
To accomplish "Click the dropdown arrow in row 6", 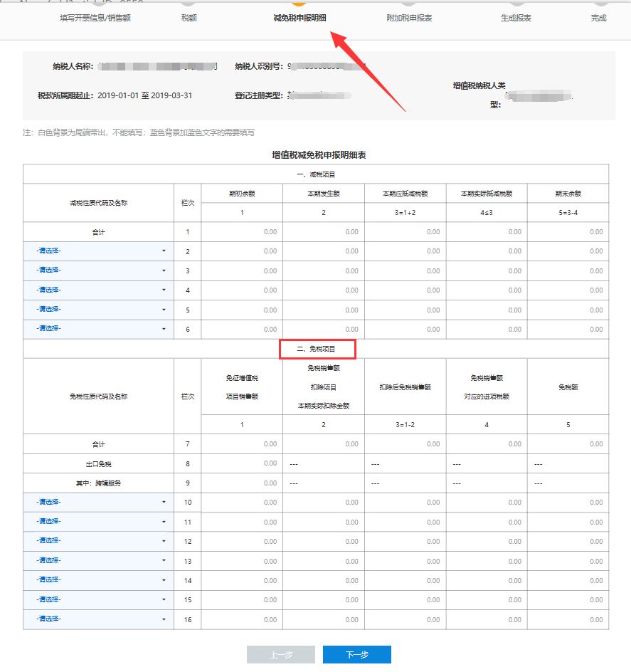I will point(164,329).
